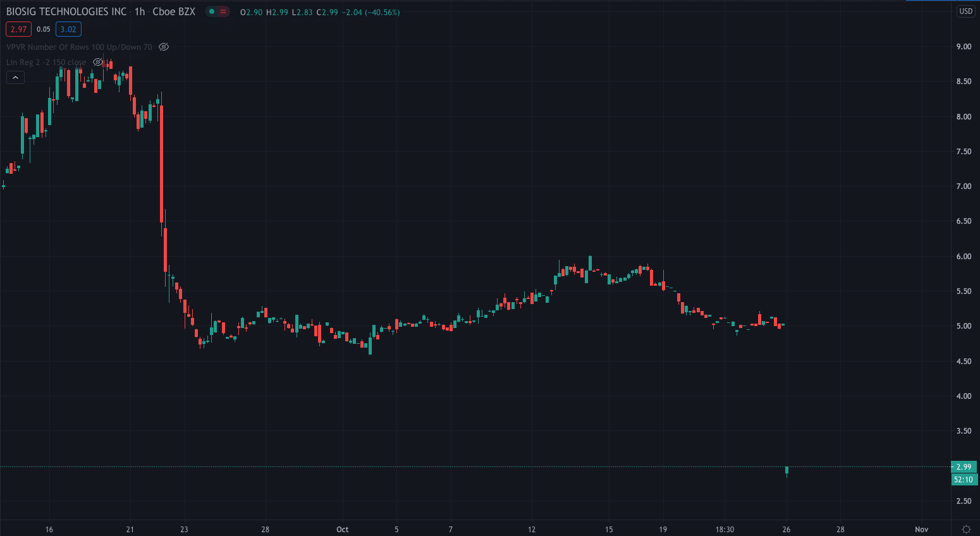Click the 18:30 label on time axis
980x536 pixels.
click(725, 530)
